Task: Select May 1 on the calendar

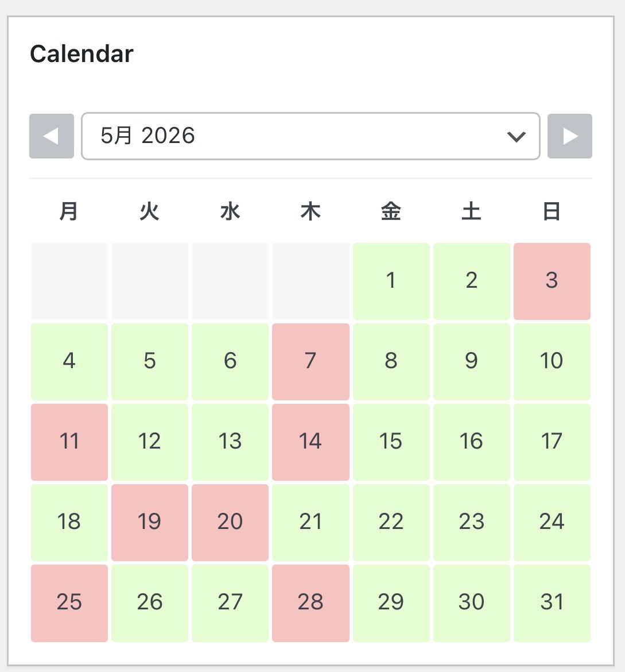Action: pyautogui.click(x=391, y=281)
